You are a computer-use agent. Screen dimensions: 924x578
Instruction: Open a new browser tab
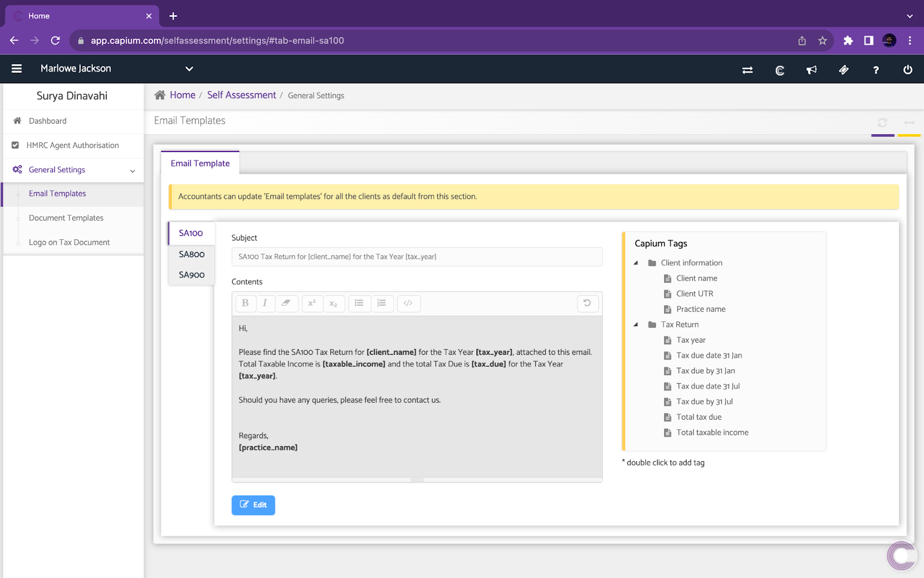click(x=173, y=16)
